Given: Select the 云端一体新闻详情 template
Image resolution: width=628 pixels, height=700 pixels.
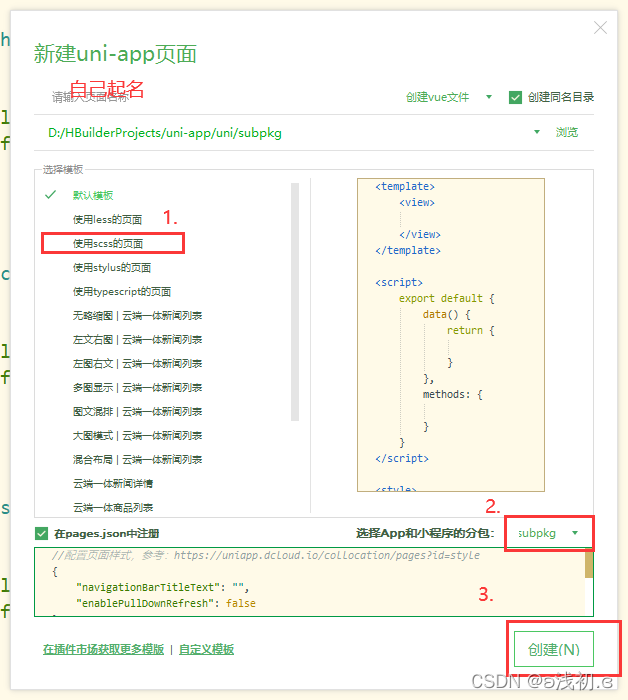Looking at the screenshot, I should pos(113,483).
